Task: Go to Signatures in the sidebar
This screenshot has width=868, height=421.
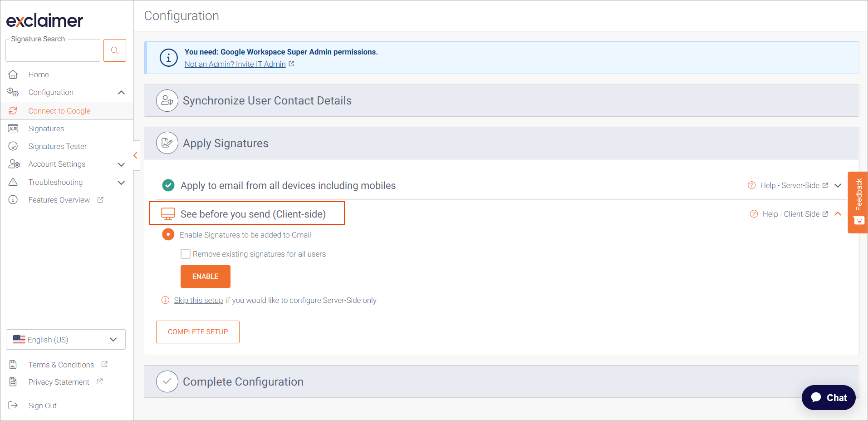Action: click(x=46, y=129)
